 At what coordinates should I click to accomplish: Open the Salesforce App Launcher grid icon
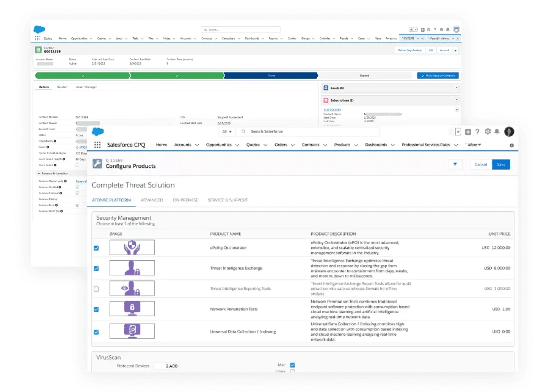click(x=97, y=144)
